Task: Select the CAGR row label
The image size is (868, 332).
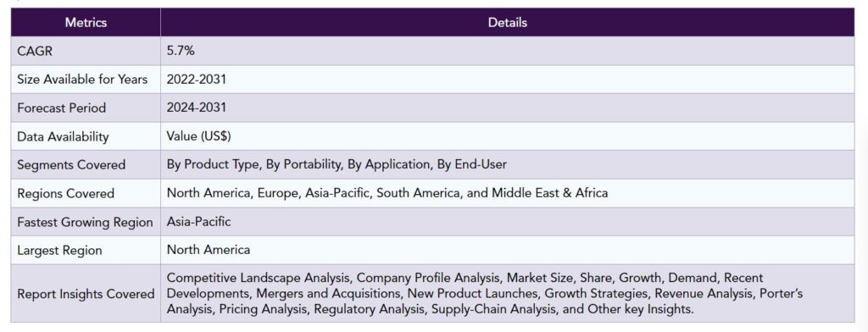Action: tap(35, 52)
